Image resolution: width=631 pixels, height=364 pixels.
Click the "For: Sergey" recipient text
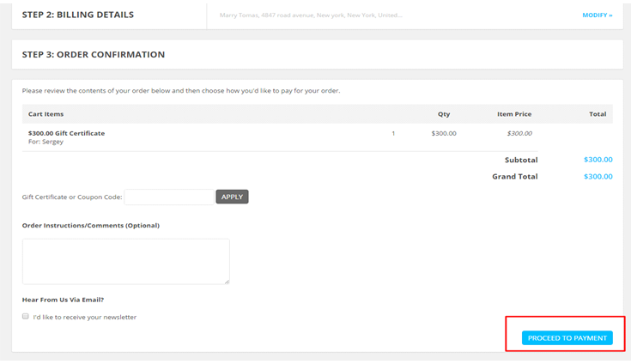pyautogui.click(x=46, y=142)
